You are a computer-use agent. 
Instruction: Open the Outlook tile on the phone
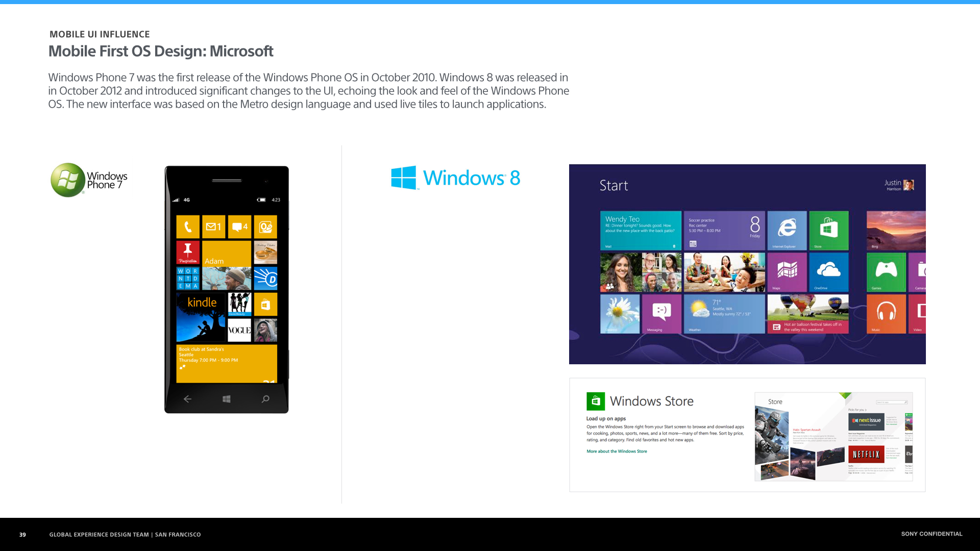[x=265, y=227]
